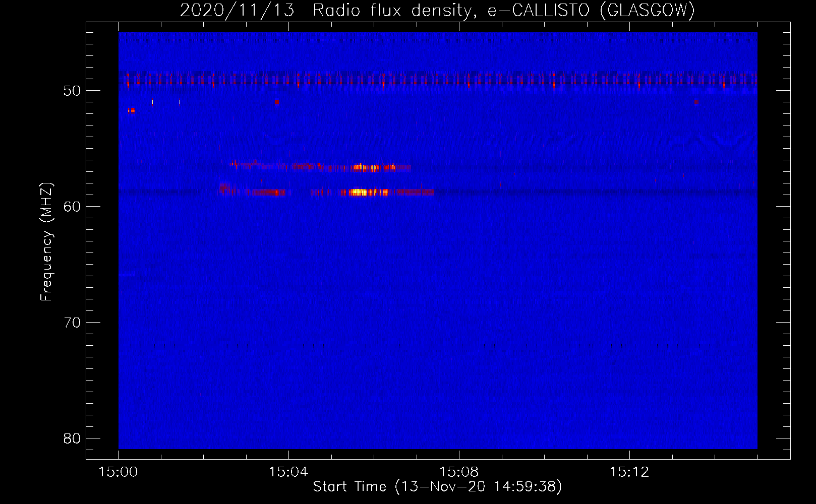The image size is (816, 504).
Task: Click the plot title text at top
Action: pyautogui.click(x=438, y=10)
